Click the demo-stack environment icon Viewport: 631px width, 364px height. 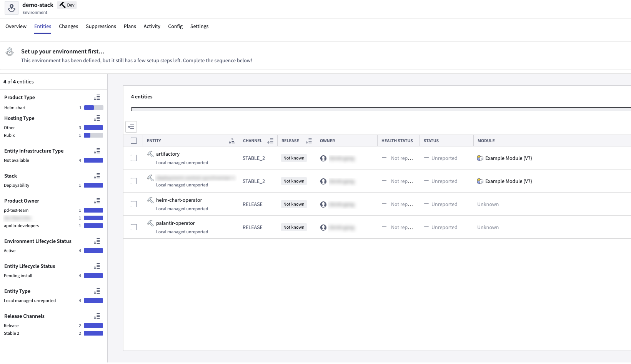point(12,8)
